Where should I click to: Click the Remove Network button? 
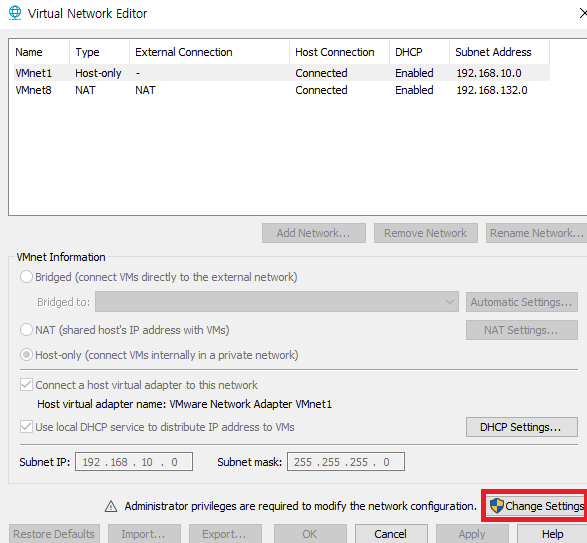point(426,233)
